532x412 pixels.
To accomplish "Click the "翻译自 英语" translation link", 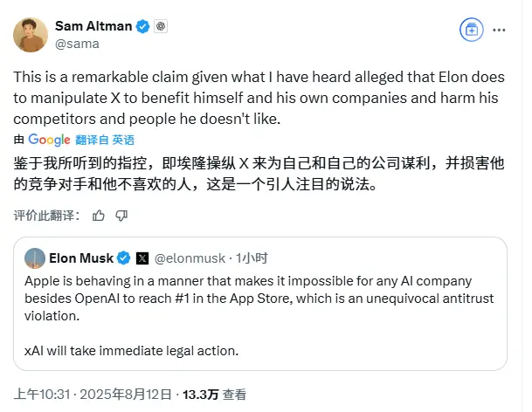I will (106, 140).
